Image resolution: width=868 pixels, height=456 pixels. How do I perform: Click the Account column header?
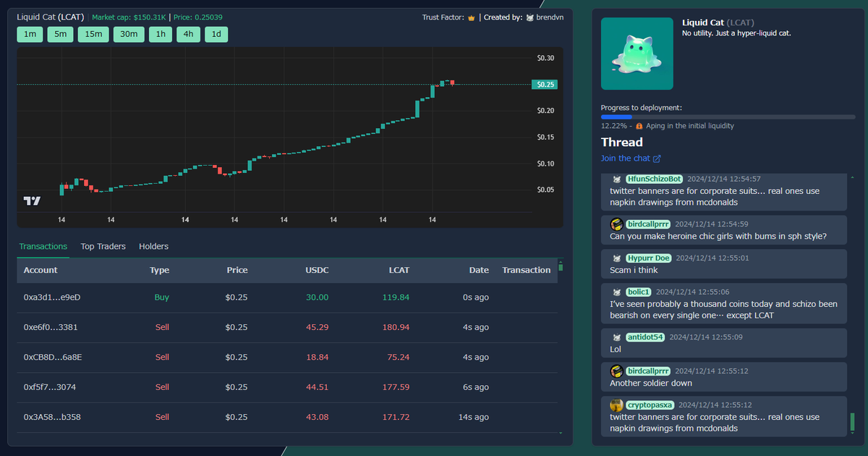click(x=41, y=270)
